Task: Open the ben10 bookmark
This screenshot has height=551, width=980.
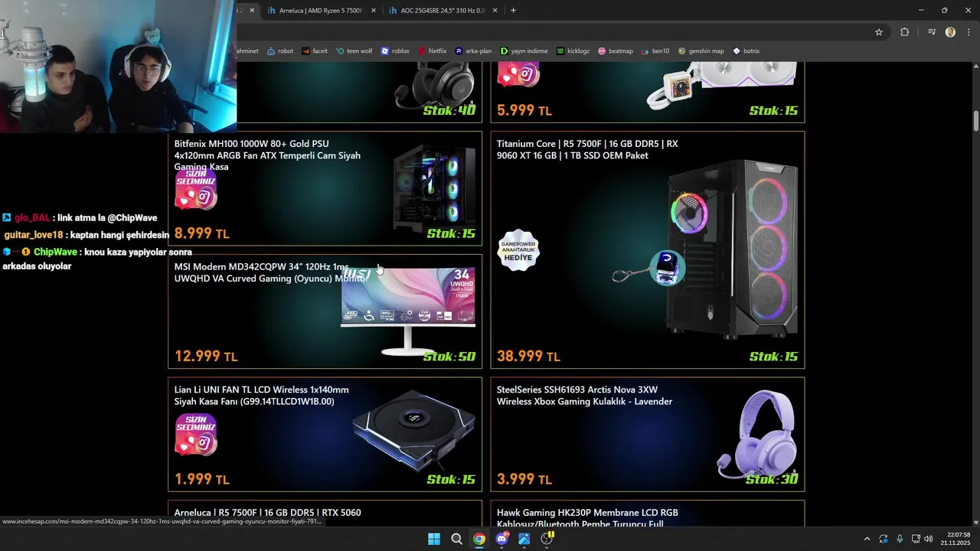Action: tap(655, 51)
